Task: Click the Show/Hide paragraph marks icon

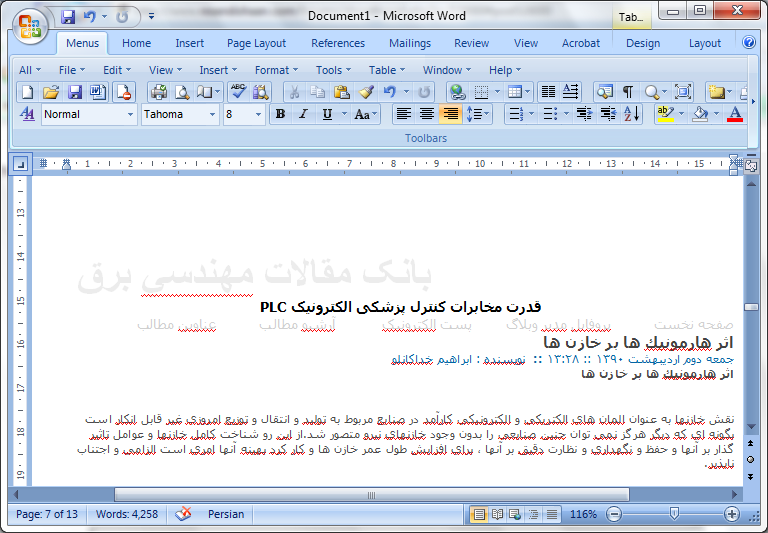Action: (x=628, y=92)
